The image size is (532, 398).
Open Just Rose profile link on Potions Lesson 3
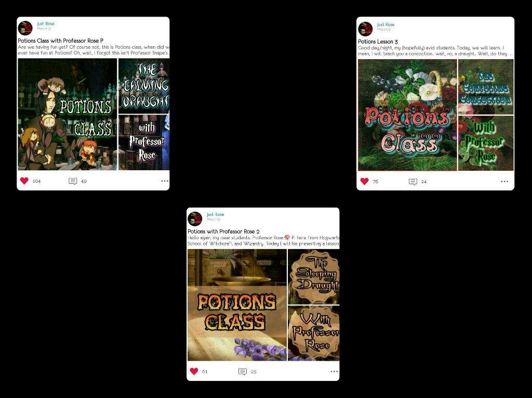[x=386, y=24]
